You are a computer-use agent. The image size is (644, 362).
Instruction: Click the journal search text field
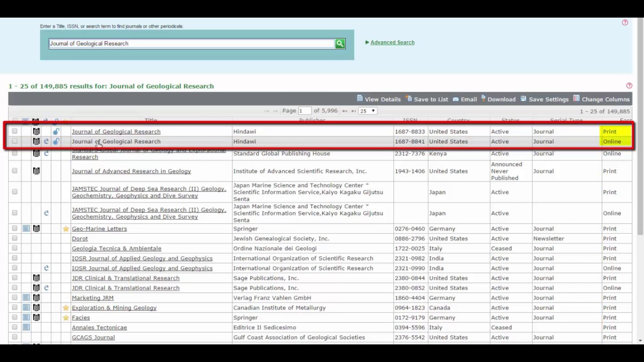pos(192,44)
